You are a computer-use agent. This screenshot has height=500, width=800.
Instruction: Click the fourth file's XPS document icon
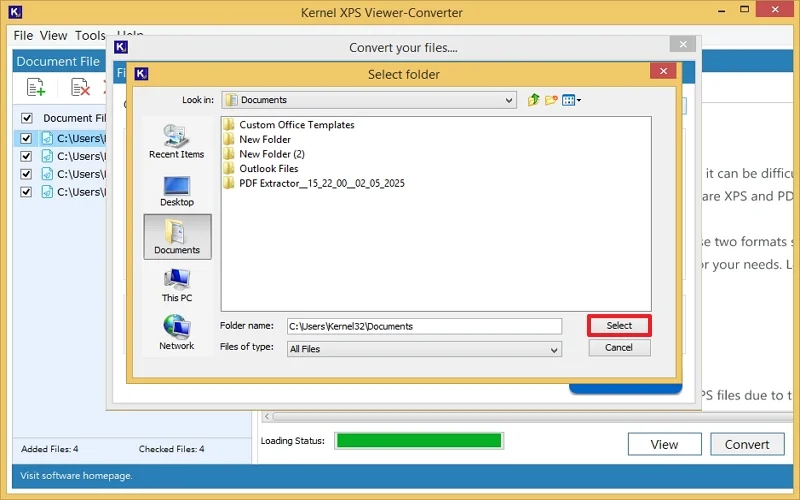click(x=47, y=192)
